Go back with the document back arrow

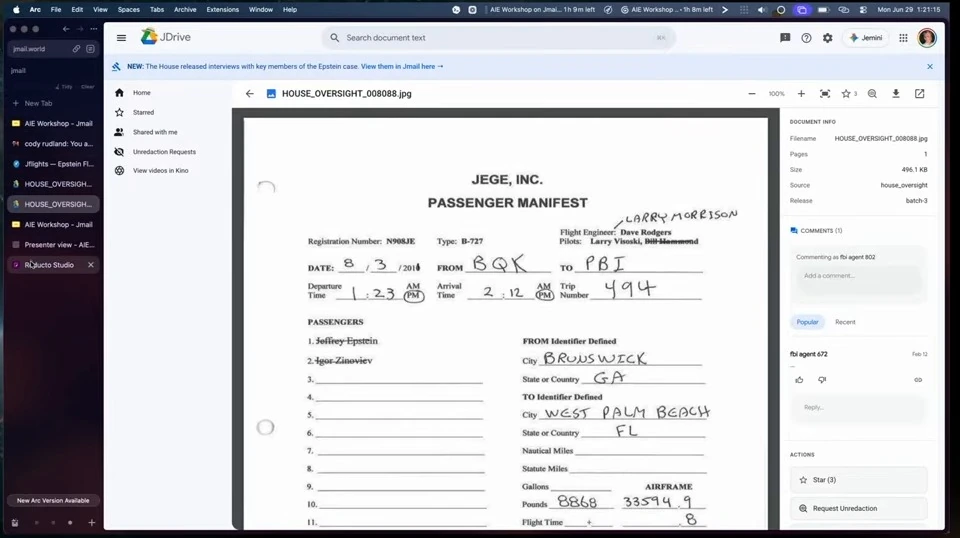click(x=249, y=94)
